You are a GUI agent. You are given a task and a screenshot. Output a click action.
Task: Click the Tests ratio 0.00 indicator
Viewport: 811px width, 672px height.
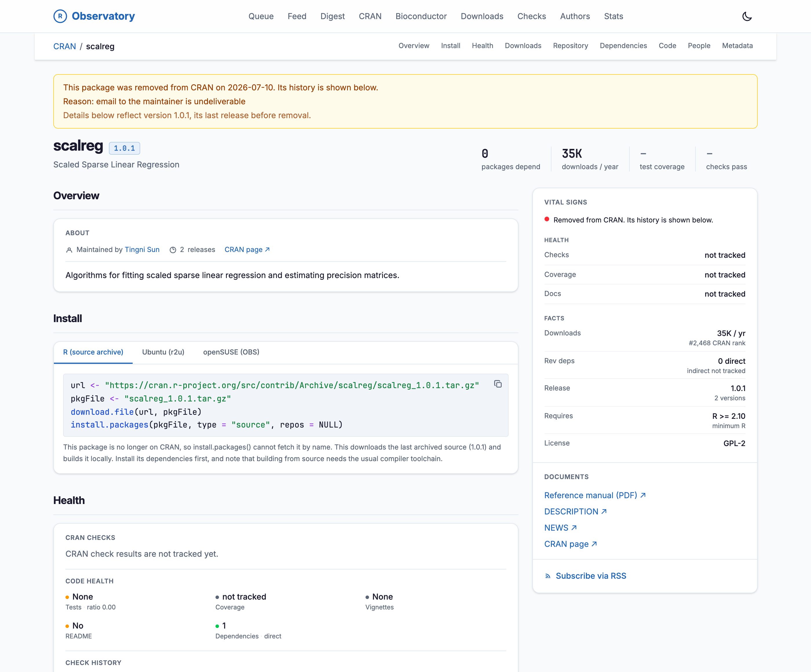tap(90, 601)
